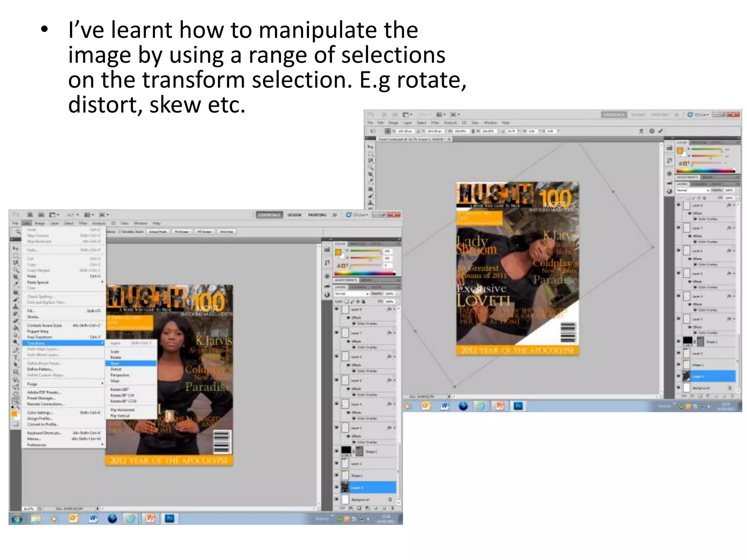Toggle Scrubby Zoom checkbox in left window
This screenshot has width=747, height=560.
pos(119,232)
